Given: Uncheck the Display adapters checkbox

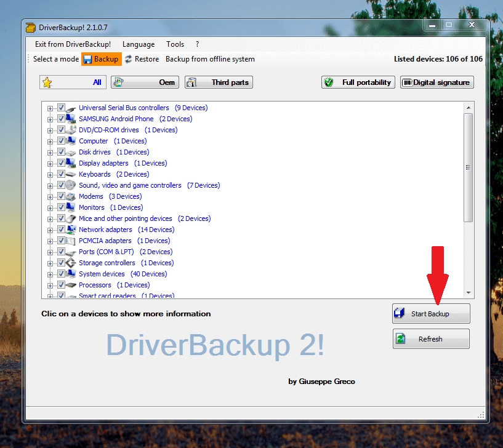Looking at the screenshot, I should pyautogui.click(x=61, y=163).
